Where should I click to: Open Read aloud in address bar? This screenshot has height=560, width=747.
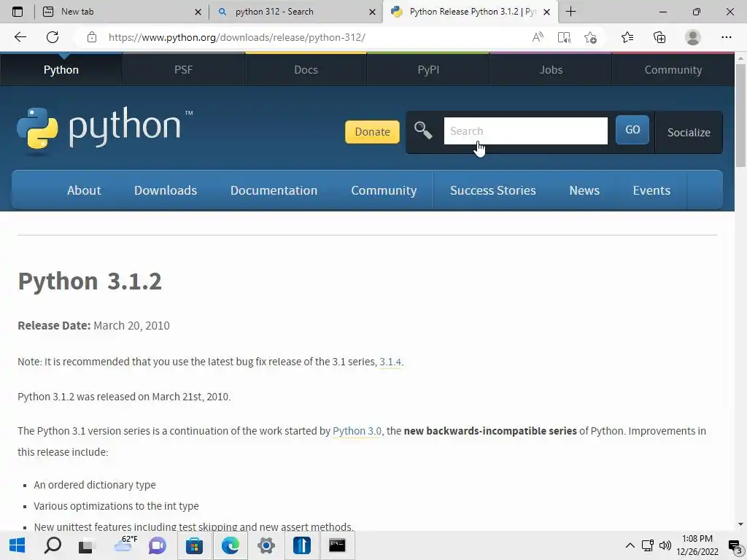point(538,37)
